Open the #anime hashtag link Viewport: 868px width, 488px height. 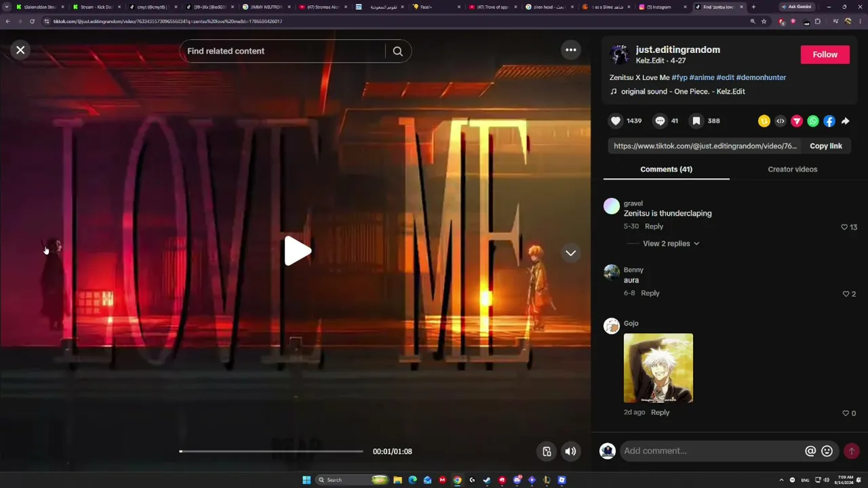tap(702, 77)
